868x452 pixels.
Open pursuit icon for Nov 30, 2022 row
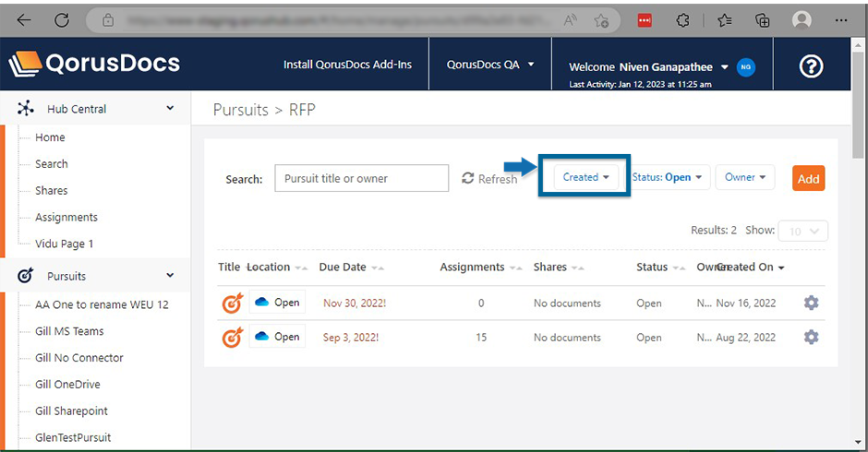(233, 303)
